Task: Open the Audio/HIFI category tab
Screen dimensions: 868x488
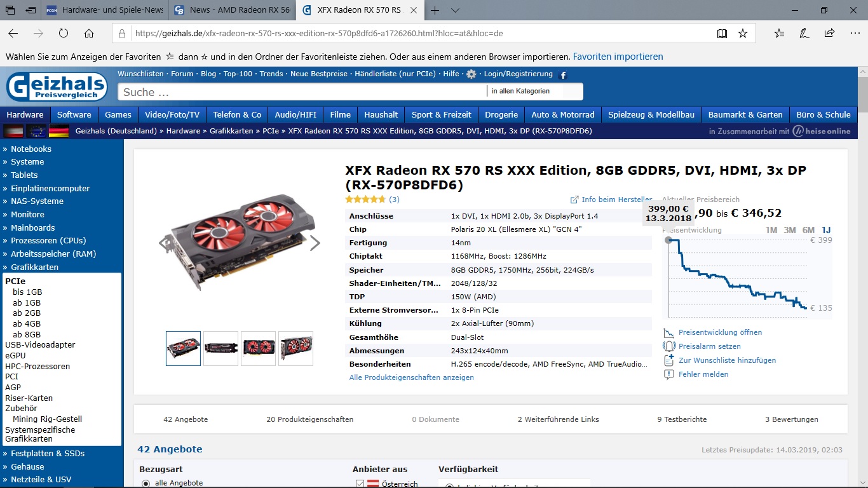Action: pyautogui.click(x=295, y=115)
